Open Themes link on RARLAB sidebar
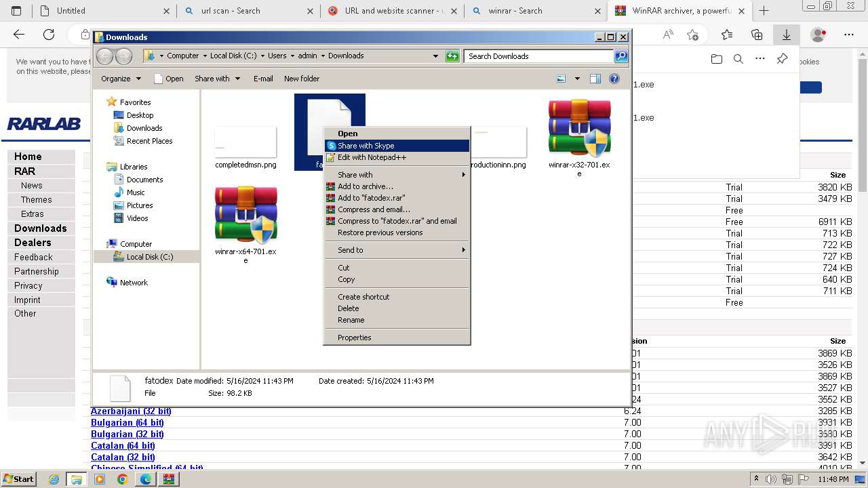This screenshot has height=488, width=868. 36,199
